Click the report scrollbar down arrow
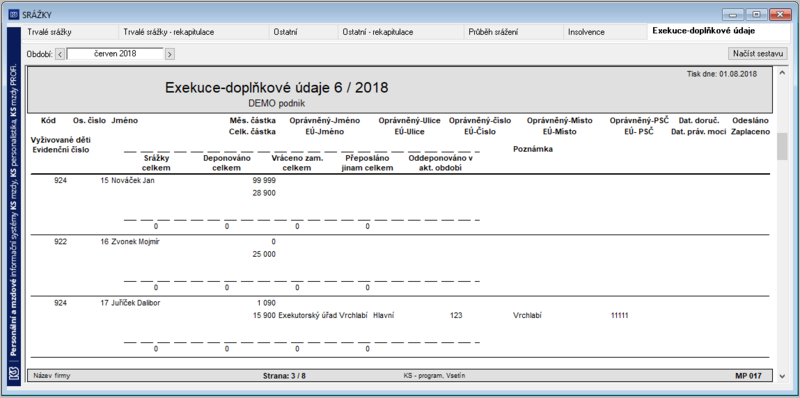 [x=783, y=376]
